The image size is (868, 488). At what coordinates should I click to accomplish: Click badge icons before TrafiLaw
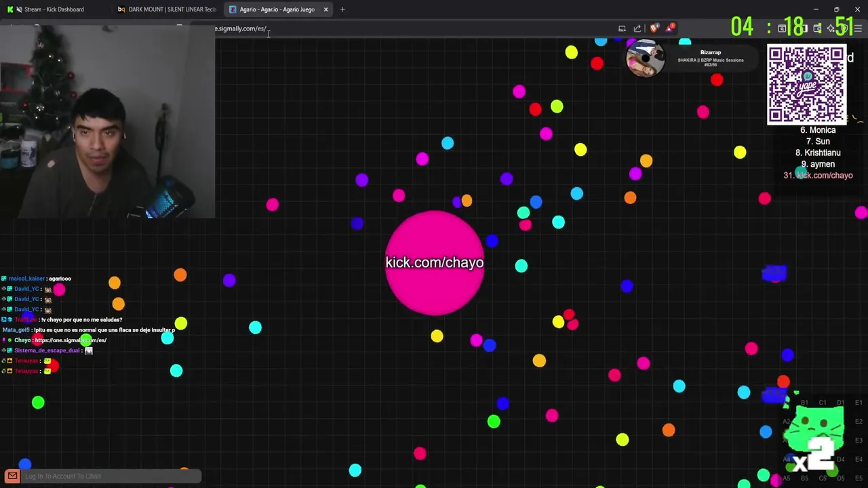click(7, 320)
